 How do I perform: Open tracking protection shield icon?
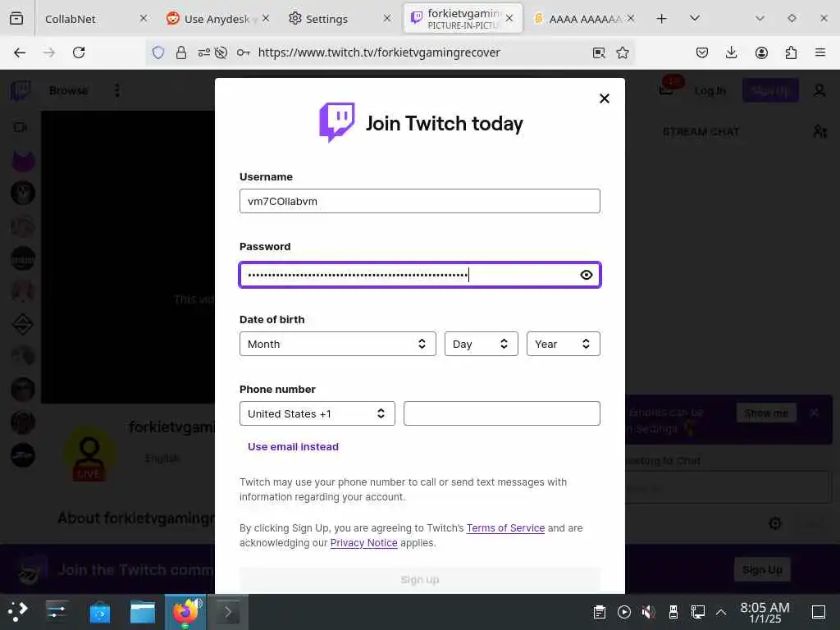click(158, 52)
